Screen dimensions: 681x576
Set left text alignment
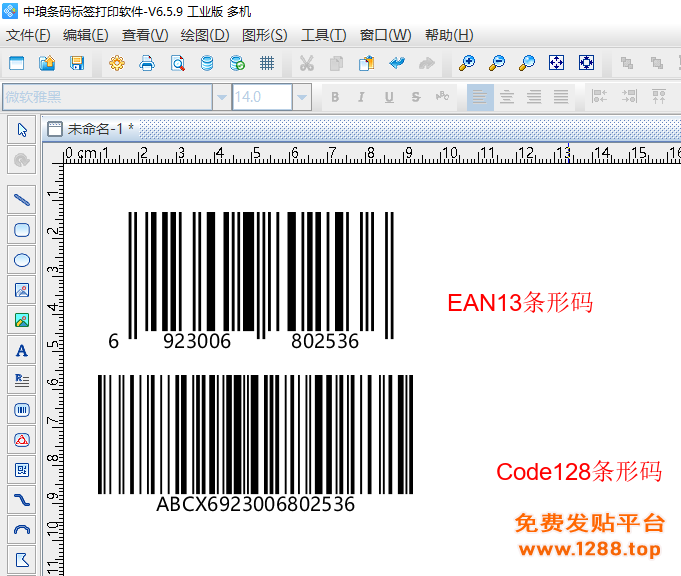pyautogui.click(x=480, y=97)
